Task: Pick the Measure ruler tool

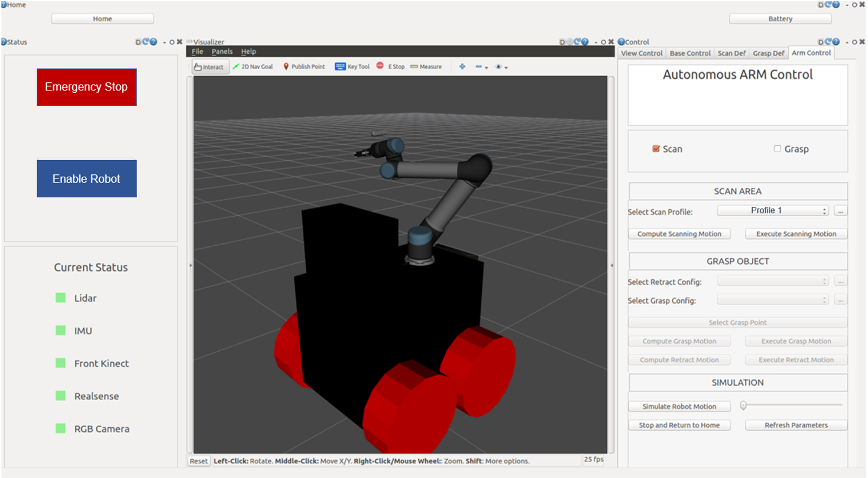Action: coord(426,67)
